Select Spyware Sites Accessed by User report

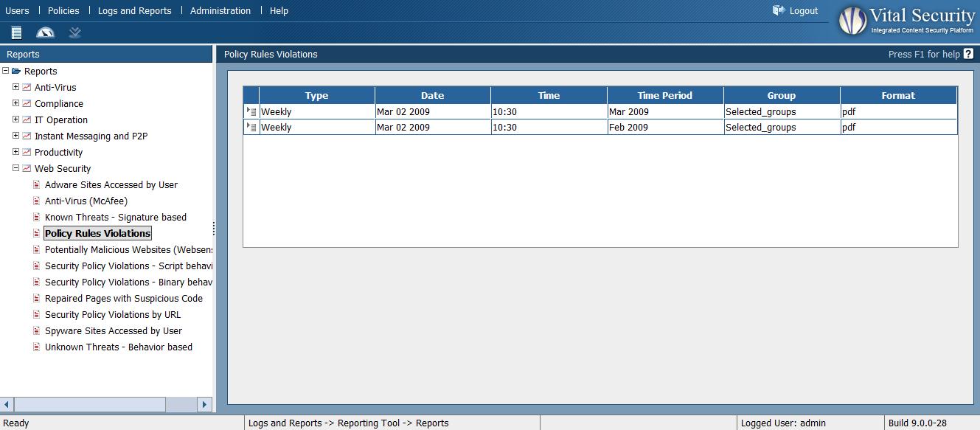coord(113,331)
